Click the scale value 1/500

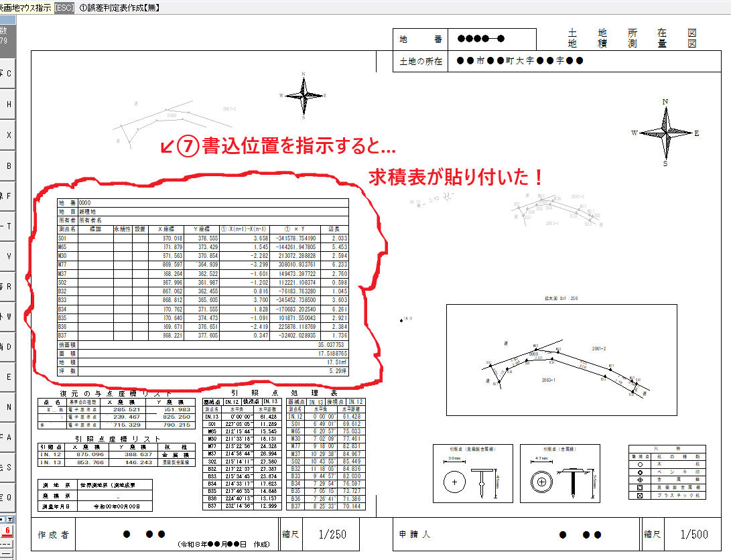pyautogui.click(x=694, y=535)
